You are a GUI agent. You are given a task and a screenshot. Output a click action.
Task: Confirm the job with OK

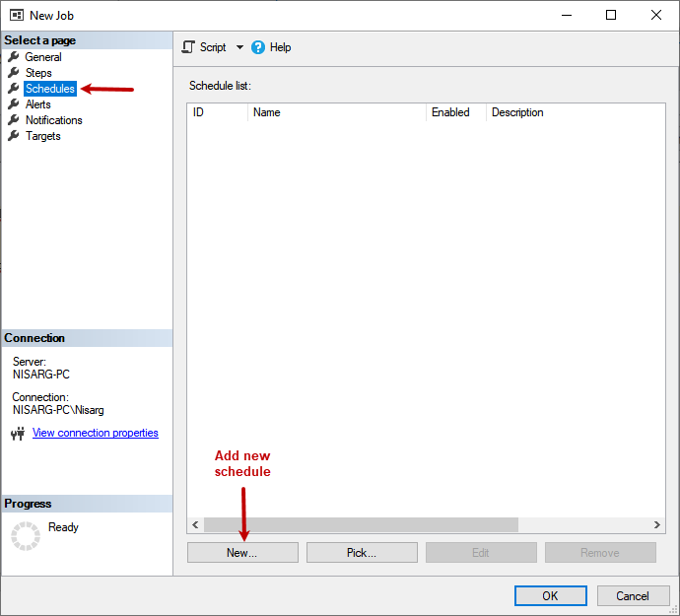point(550,595)
